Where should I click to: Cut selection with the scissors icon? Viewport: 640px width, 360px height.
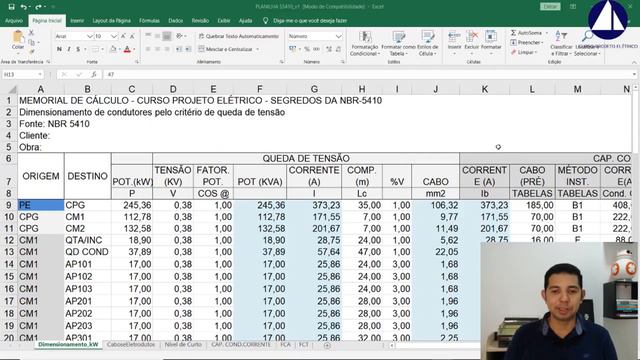coord(31,33)
